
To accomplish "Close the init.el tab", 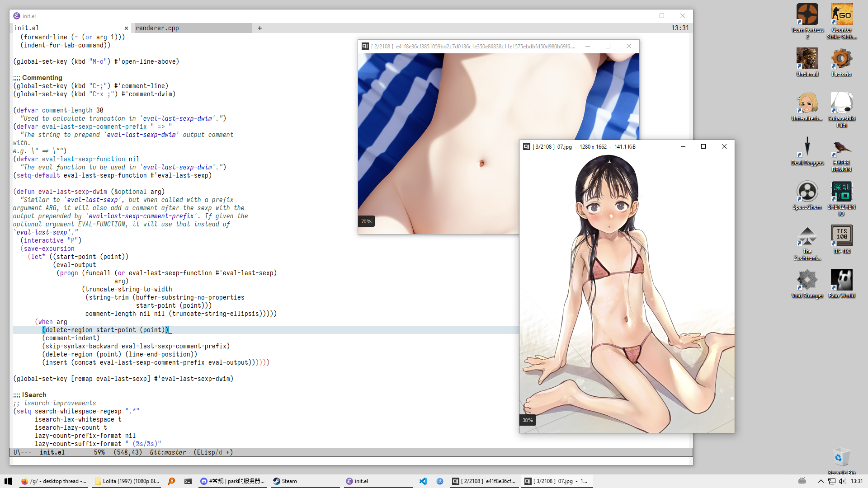I will click(x=126, y=28).
